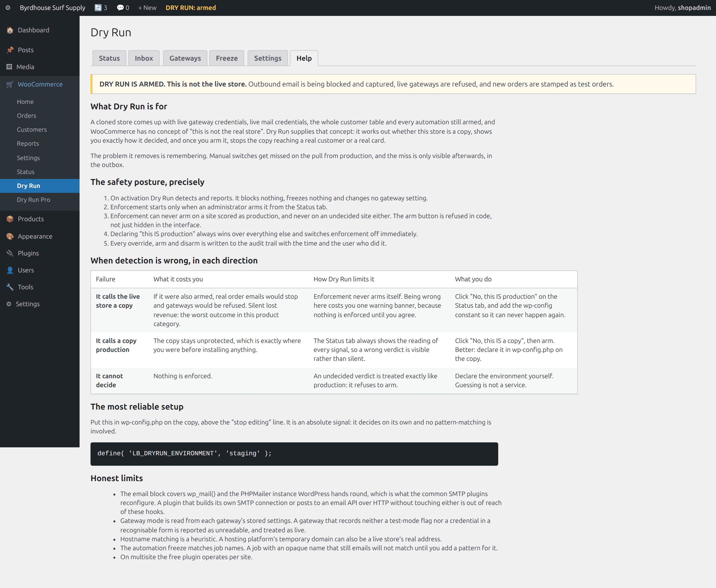Go to the Tools menu

tap(40, 287)
